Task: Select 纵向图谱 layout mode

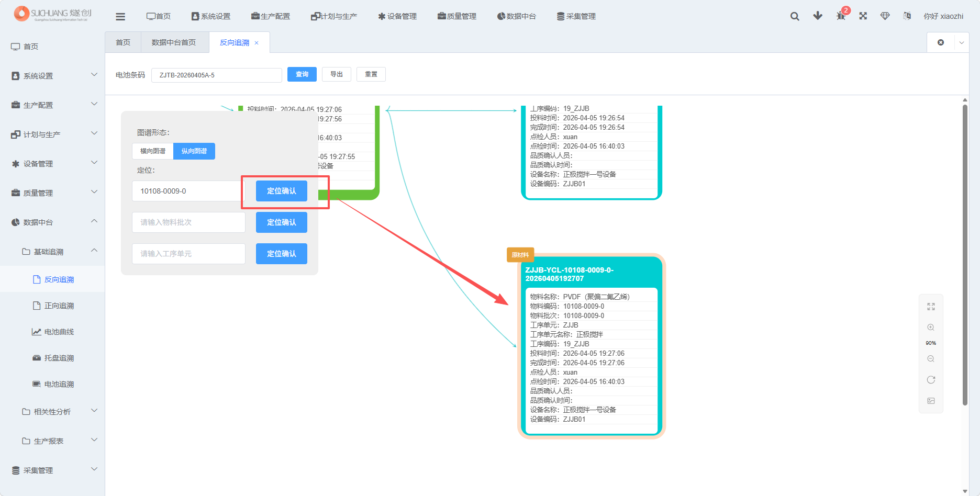Action: click(194, 151)
